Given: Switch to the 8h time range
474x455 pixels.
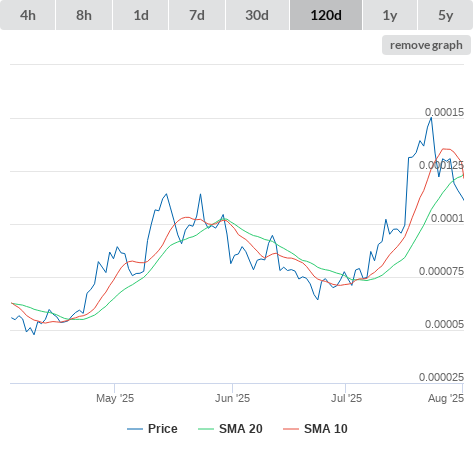Looking at the screenshot, I should point(84,15).
